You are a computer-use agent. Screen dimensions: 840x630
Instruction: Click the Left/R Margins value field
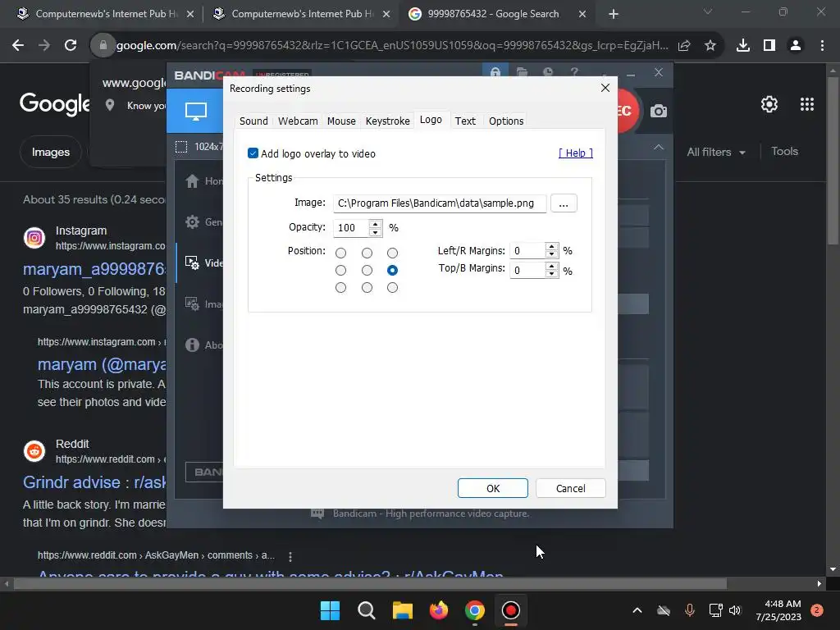coord(527,251)
